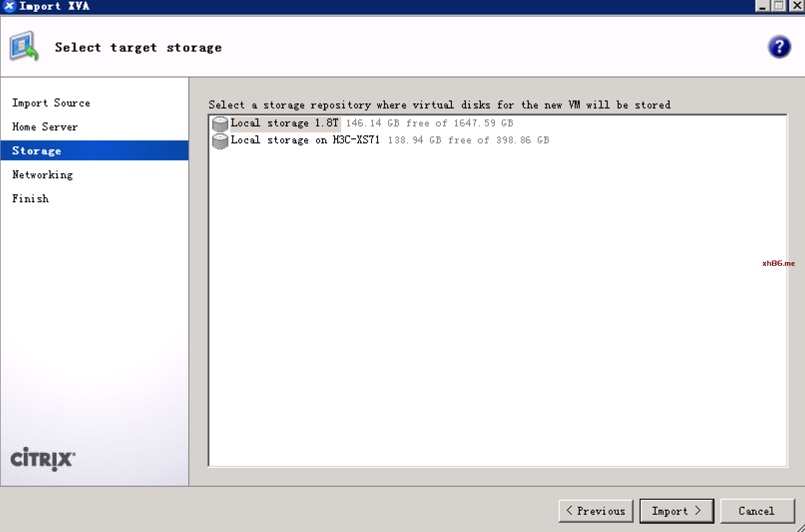Jump to the Finish step
The width and height of the screenshot is (805, 532).
click(30, 199)
